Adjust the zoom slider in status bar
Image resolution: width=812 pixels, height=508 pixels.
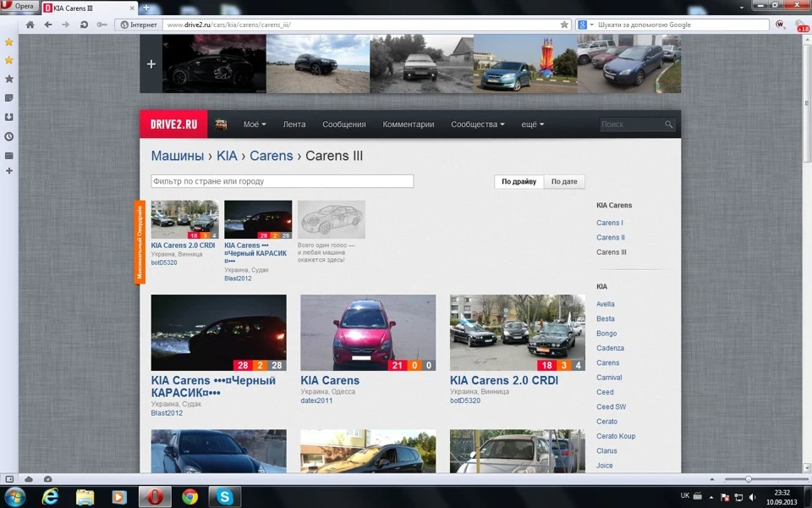click(x=748, y=479)
